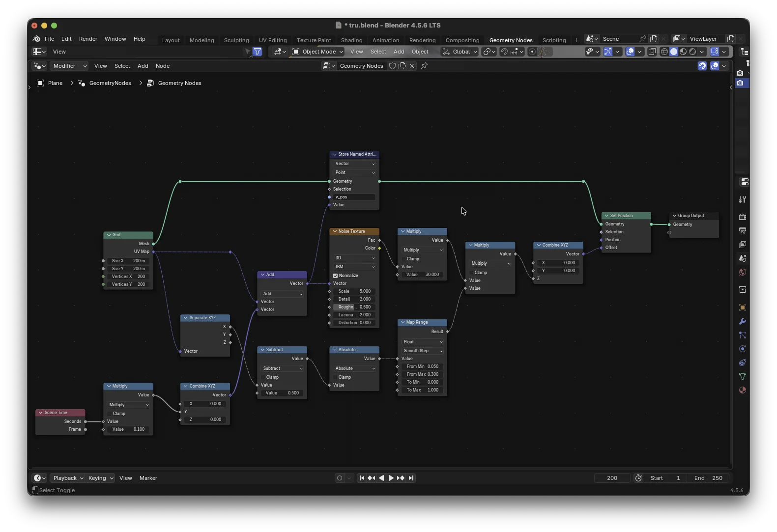The width and height of the screenshot is (777, 532).
Task: Click the v_pos name field
Action: [x=354, y=197]
